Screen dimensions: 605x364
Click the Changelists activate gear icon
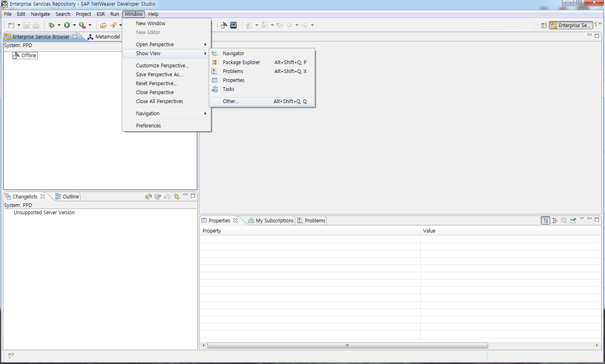coord(158,196)
